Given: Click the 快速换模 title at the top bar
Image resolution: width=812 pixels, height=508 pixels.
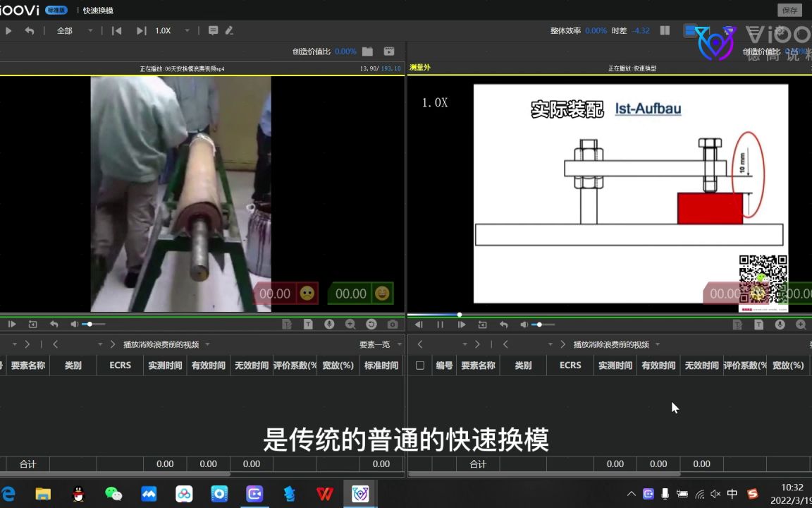Looking at the screenshot, I should click(97, 10).
